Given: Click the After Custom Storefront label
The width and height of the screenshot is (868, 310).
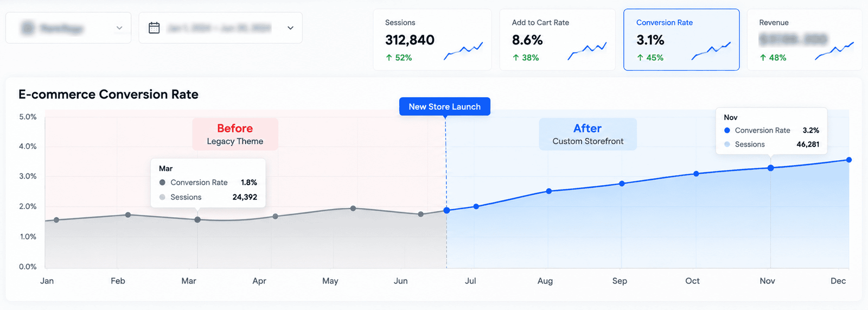Looking at the screenshot, I should (588, 134).
